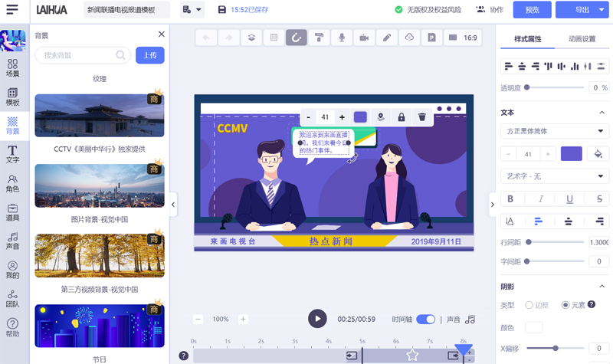Delete element with trash icon
Screen dimensions: 613x364
pyautogui.click(x=422, y=117)
